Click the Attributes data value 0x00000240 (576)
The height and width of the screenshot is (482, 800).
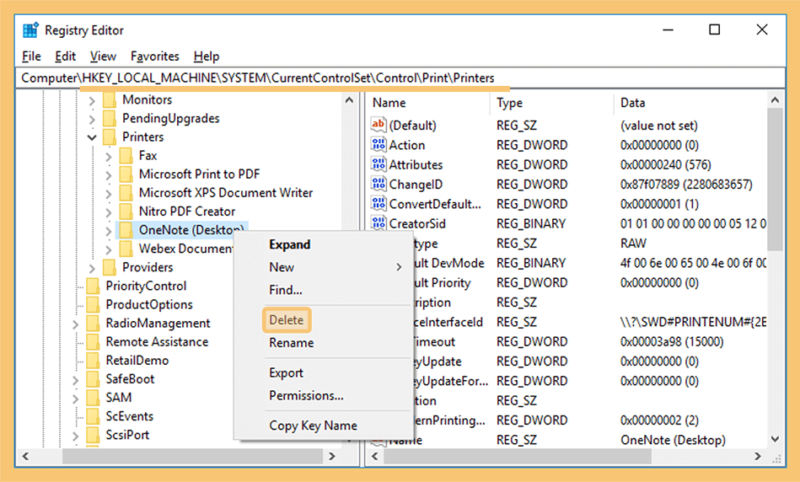(x=666, y=165)
